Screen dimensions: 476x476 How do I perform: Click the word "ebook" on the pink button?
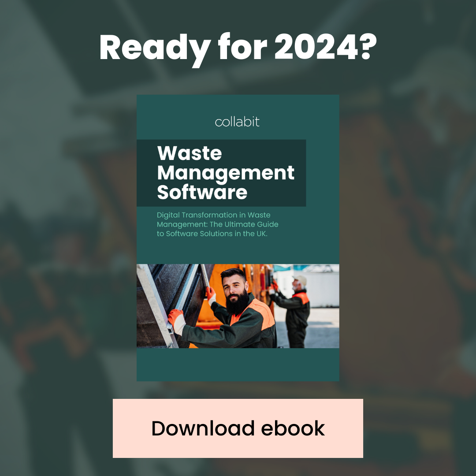[293, 428]
